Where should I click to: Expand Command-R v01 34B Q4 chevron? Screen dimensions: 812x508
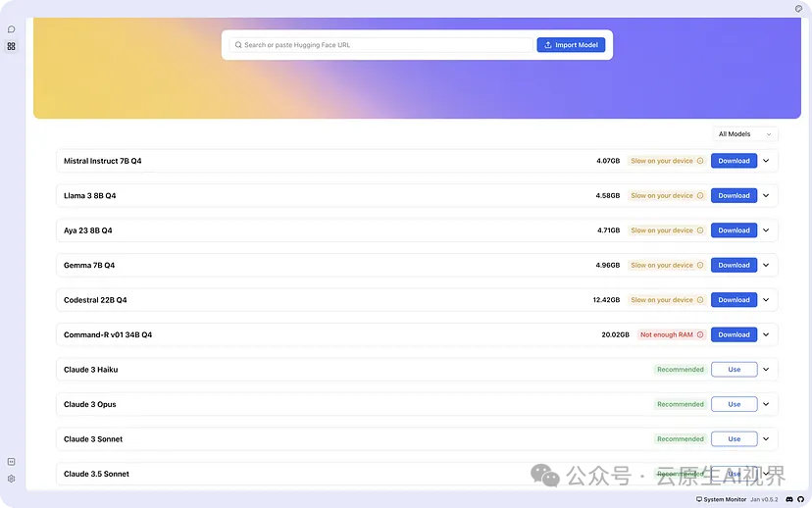click(x=766, y=334)
